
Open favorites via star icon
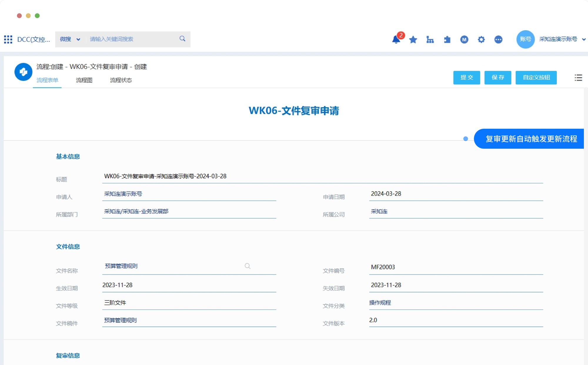point(413,39)
